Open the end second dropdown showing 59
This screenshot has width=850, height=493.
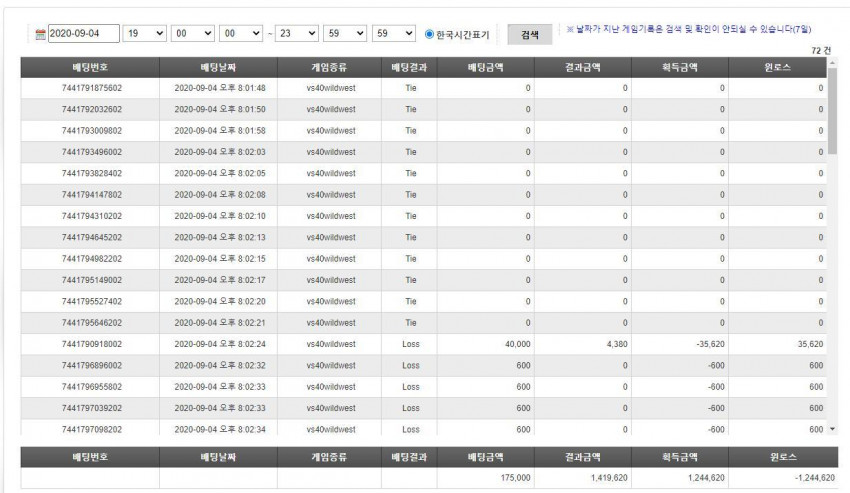pyautogui.click(x=394, y=34)
